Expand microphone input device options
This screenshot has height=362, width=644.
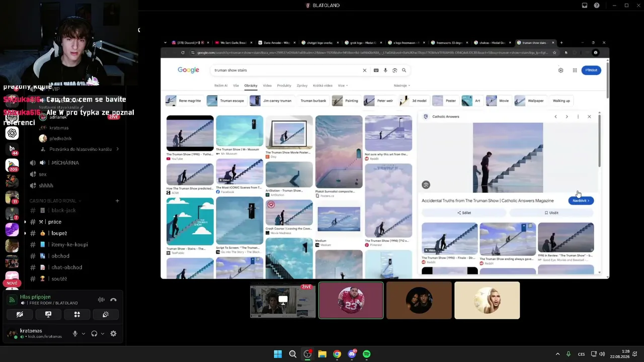click(84, 333)
